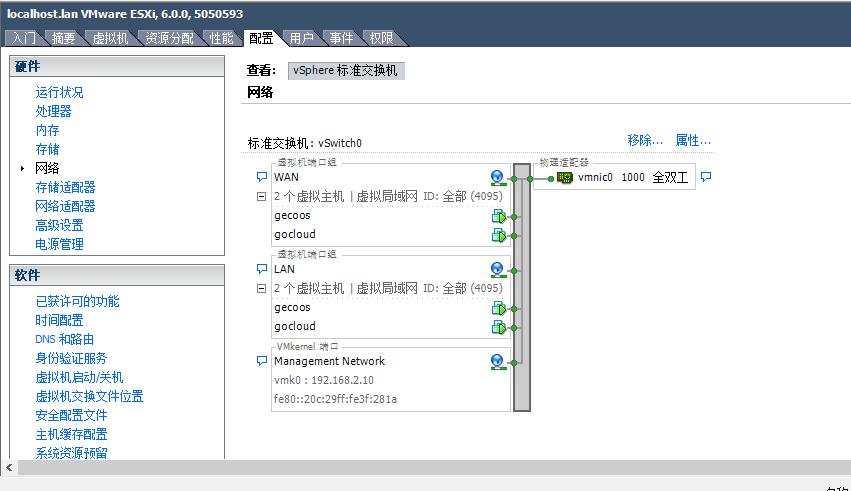Click the WAN port group info bubble icon

point(262,177)
